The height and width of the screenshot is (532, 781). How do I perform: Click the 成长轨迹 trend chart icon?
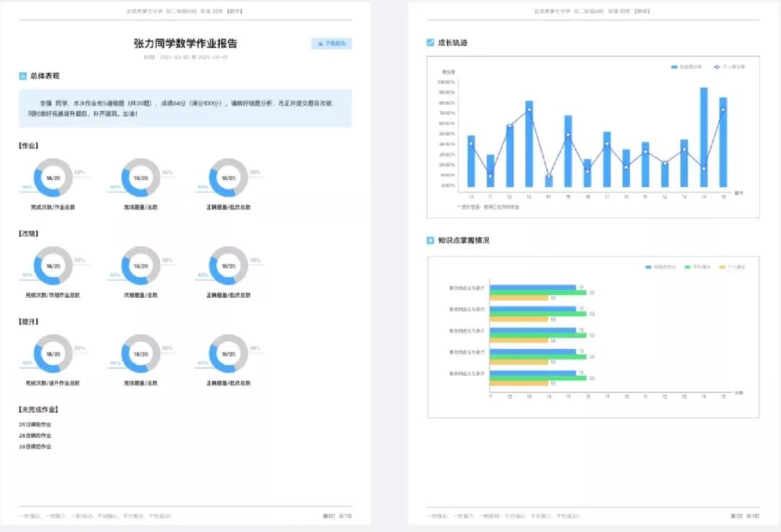[x=430, y=43]
